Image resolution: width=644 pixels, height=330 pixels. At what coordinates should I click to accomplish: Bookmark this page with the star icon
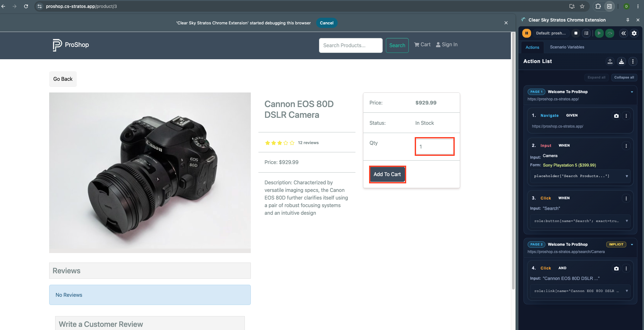pyautogui.click(x=582, y=6)
